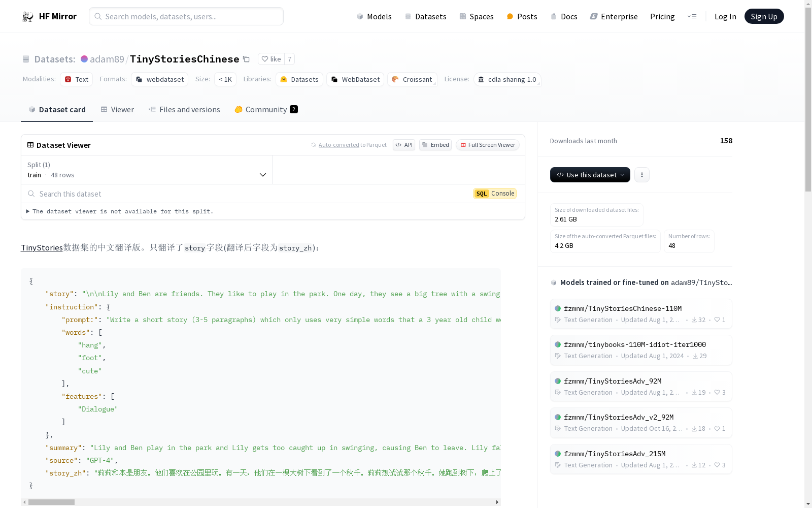Click the < 1K size tag
812x508 pixels.
tap(225, 79)
